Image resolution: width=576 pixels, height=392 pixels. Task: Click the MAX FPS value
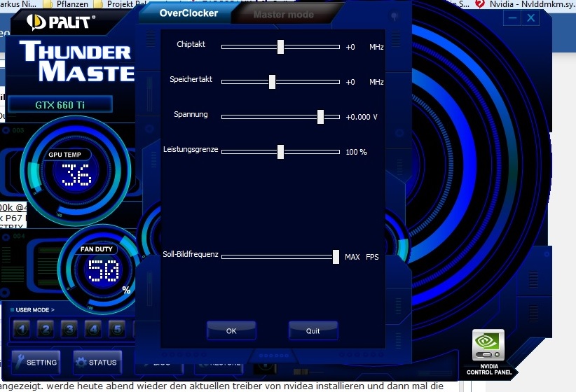click(x=362, y=257)
